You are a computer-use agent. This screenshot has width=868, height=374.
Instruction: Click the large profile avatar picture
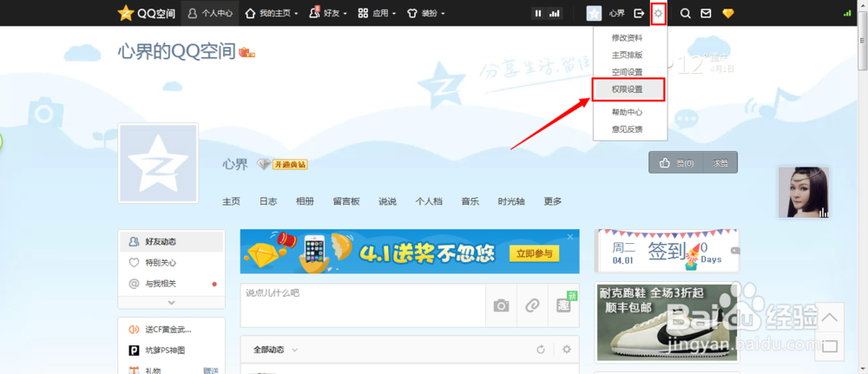pos(158,164)
